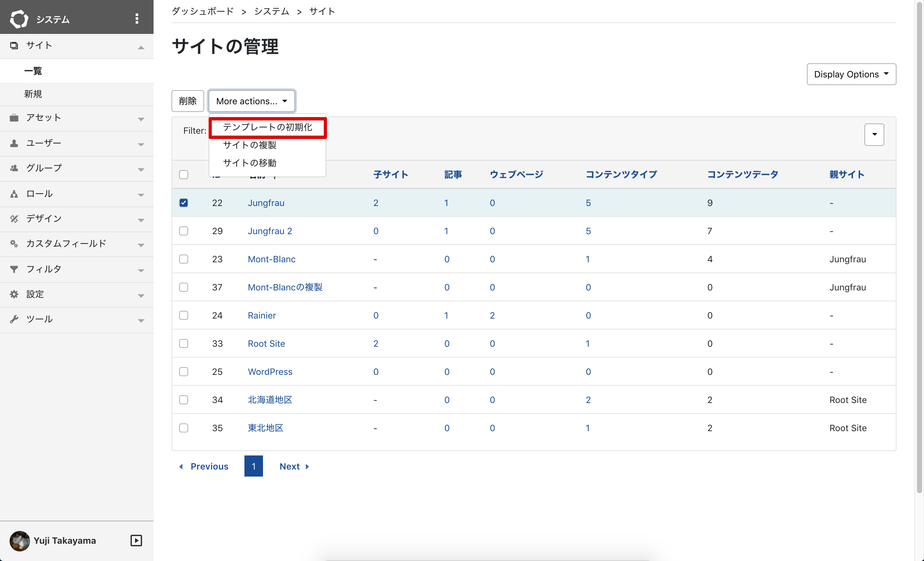Open the Mont-Blanc site link
Viewport: 924px width, 561px height.
(x=272, y=259)
